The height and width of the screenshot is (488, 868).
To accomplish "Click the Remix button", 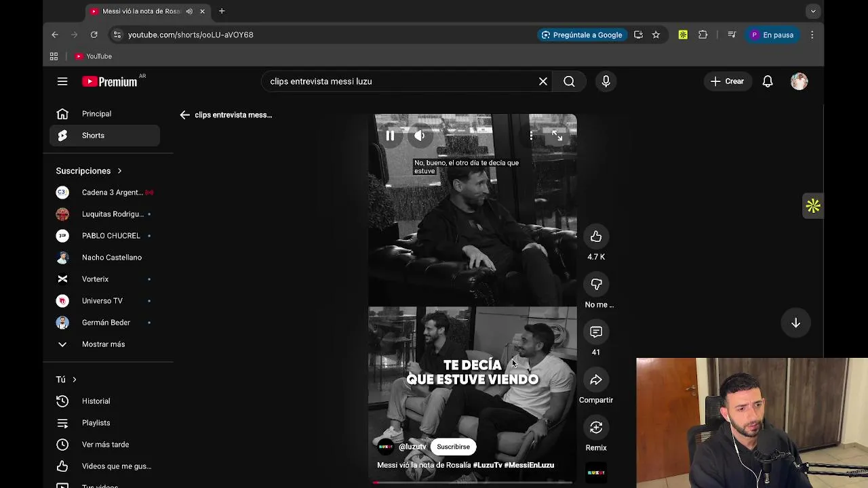I will [x=596, y=428].
